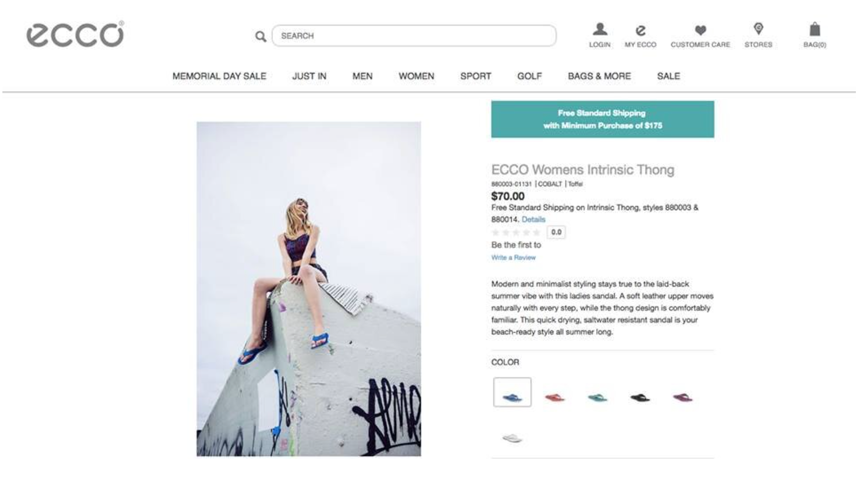Click the star rating icons
Screen dimensions: 868x481
(516, 233)
